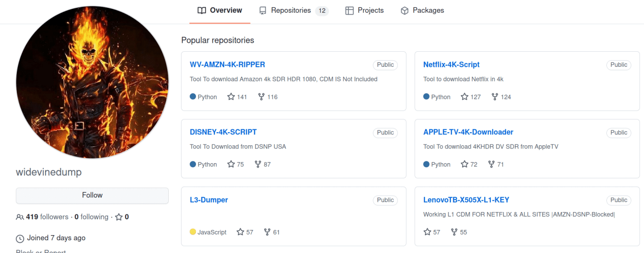
Task: Open the LenovoTB-X505X-L1-KEY repository
Action: tap(466, 200)
